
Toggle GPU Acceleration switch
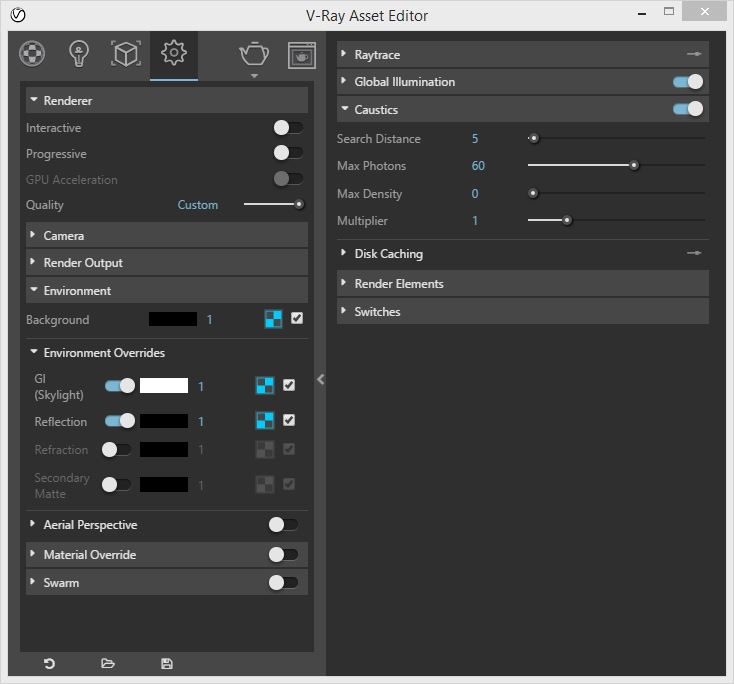(288, 178)
